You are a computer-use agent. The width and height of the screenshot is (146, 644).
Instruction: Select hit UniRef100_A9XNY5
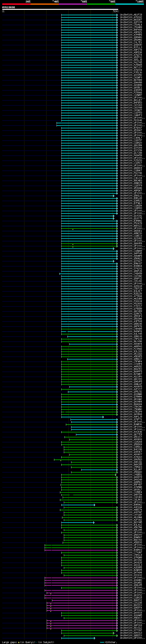[131, 387]
